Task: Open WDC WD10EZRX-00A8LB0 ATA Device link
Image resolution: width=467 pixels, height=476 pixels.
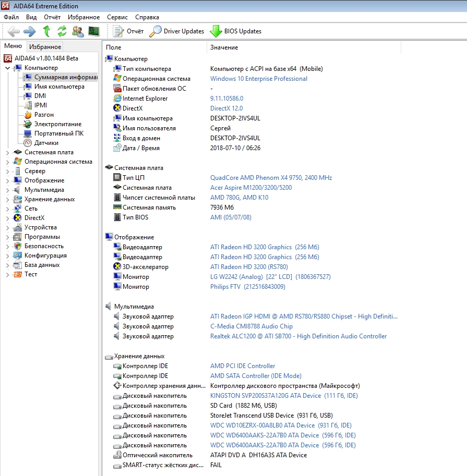Action: pyautogui.click(x=281, y=425)
